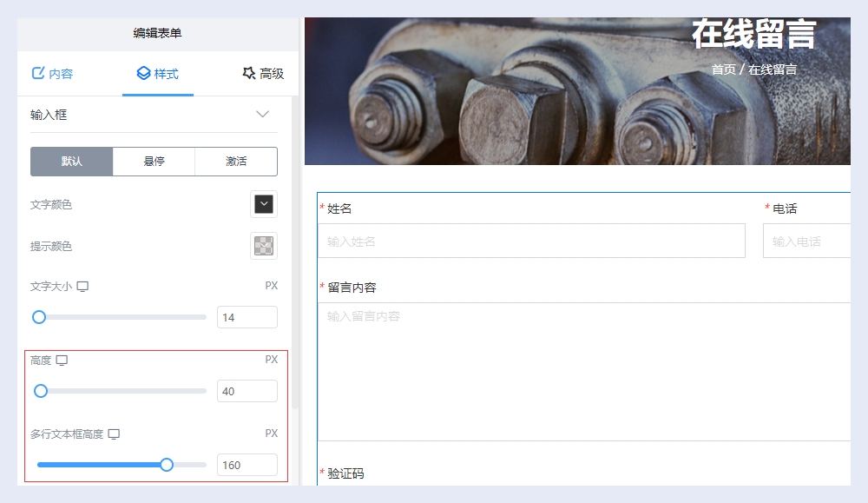Screen dimensions: 868x503
Task: Click the 在线留言 breadcrumb link
Action: [x=773, y=69]
